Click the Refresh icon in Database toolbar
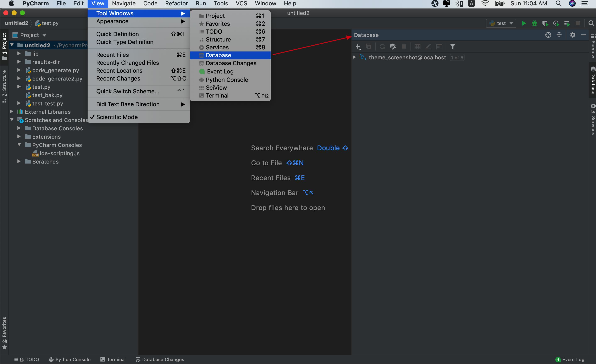 point(382,46)
